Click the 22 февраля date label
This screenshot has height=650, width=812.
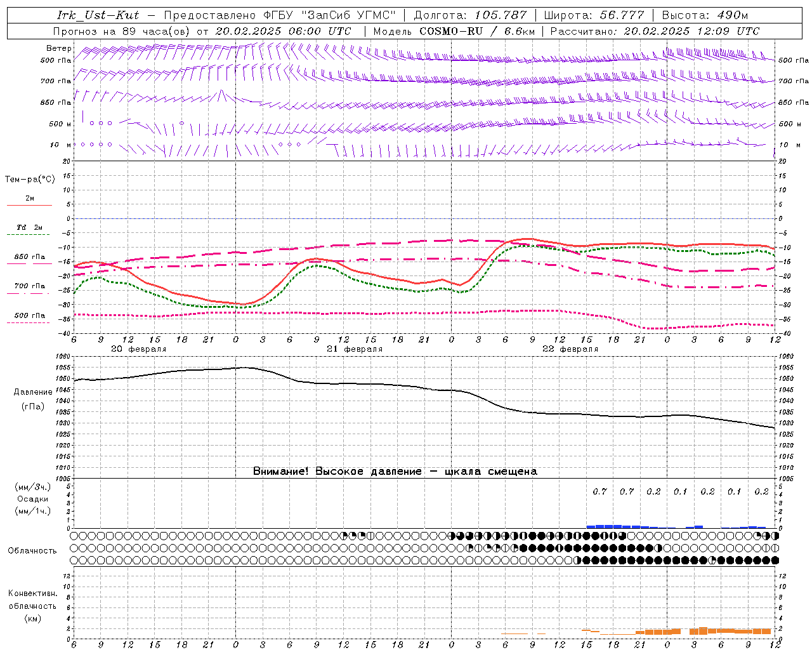point(570,349)
